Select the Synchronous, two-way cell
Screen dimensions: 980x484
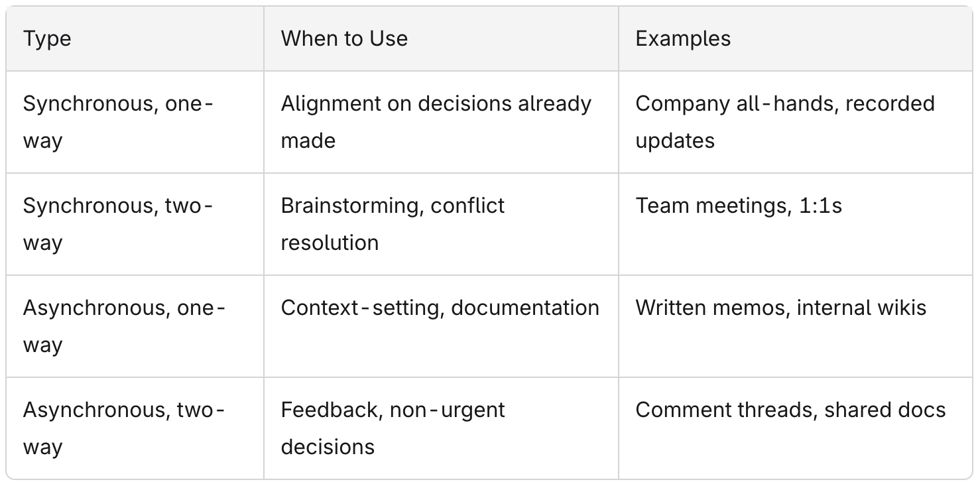pyautogui.click(x=135, y=224)
